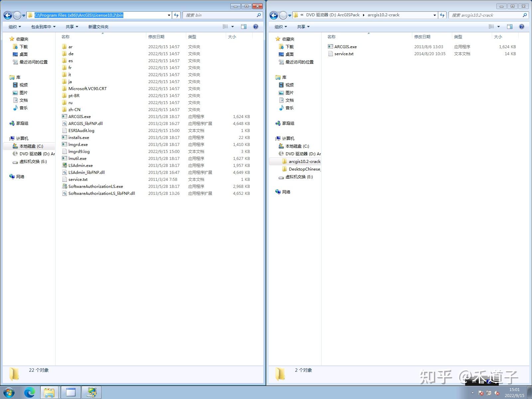This screenshot has height=399, width=532.
Task: Select service.txt in right crack window
Action: [x=344, y=54]
